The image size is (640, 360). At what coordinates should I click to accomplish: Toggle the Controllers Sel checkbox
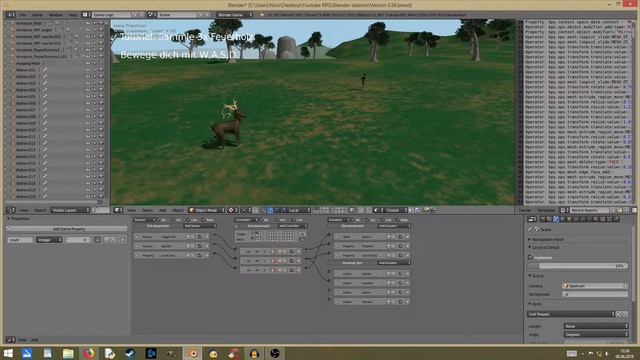(x=260, y=220)
